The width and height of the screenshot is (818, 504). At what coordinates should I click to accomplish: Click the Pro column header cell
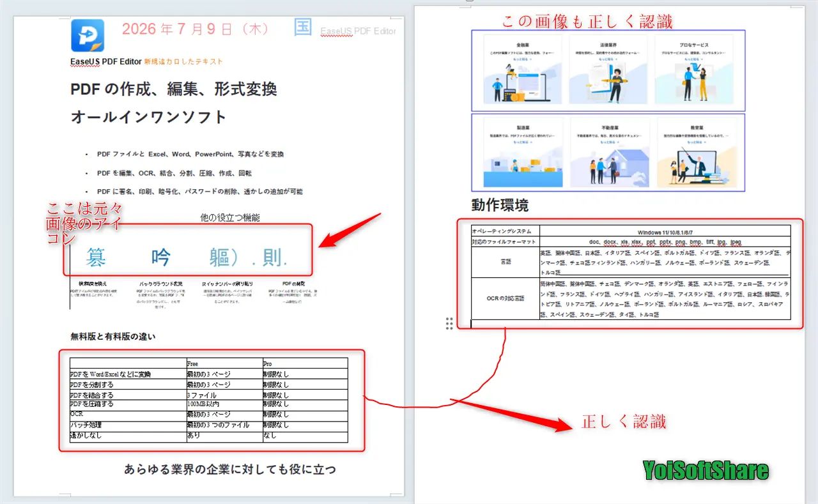click(305, 363)
